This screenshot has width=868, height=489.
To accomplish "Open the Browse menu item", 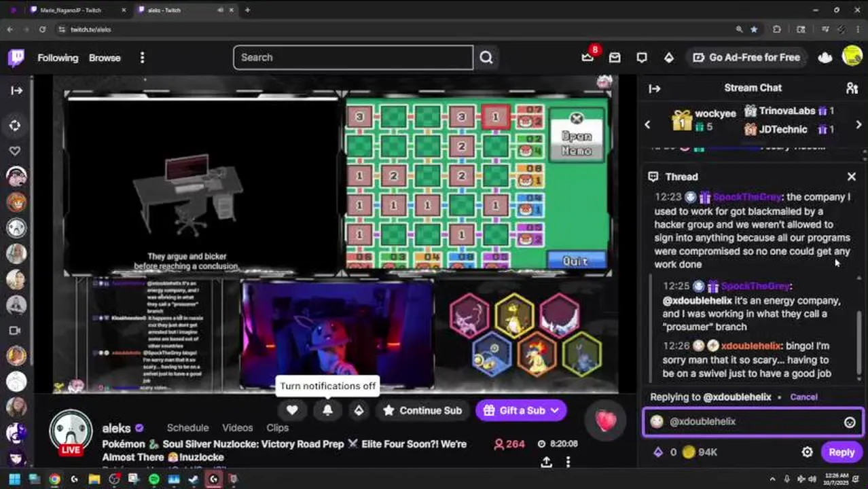I will [x=105, y=58].
